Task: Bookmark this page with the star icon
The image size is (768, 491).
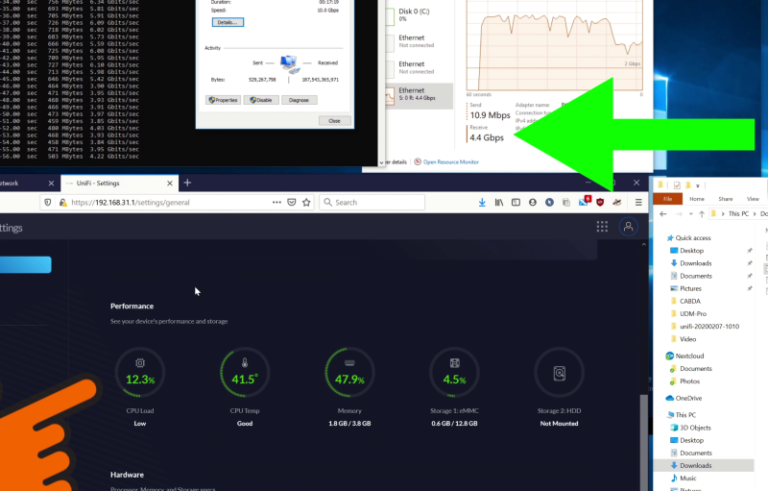Action: [x=307, y=202]
